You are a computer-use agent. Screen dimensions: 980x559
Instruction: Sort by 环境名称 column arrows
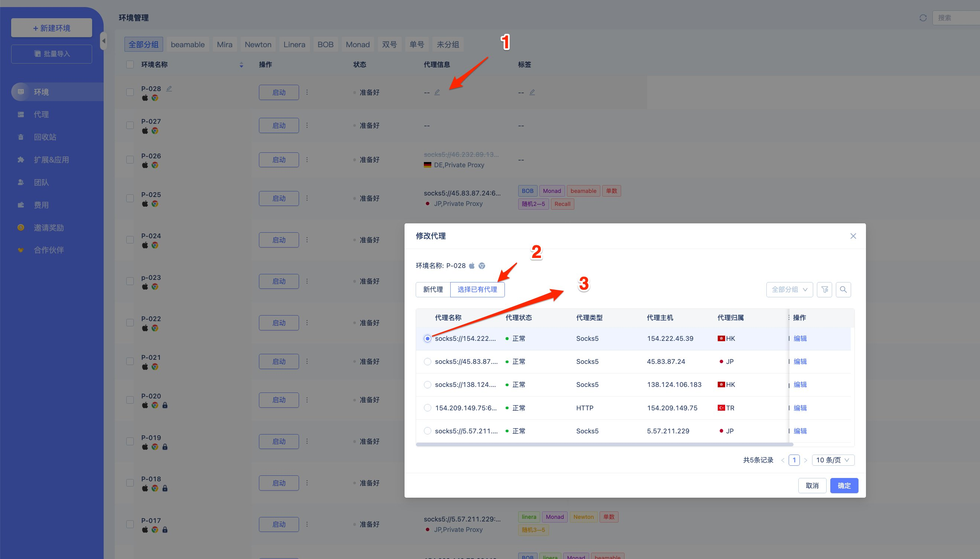[x=241, y=65]
